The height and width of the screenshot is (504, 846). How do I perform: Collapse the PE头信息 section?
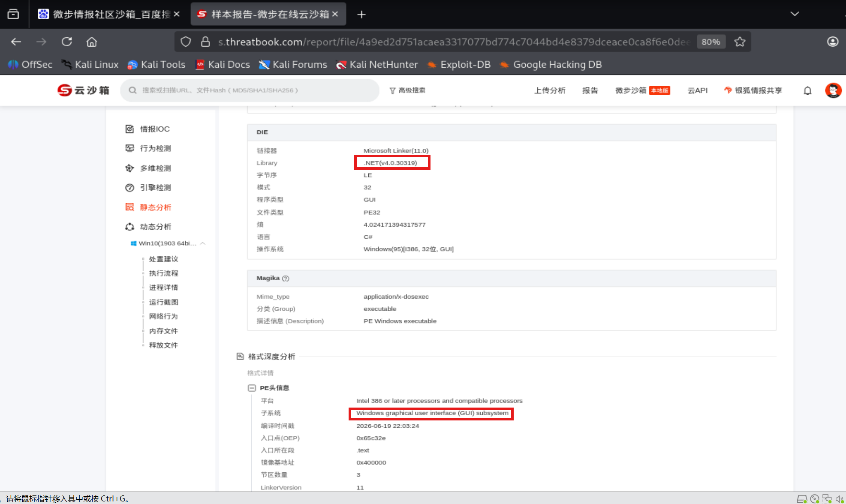pos(252,388)
